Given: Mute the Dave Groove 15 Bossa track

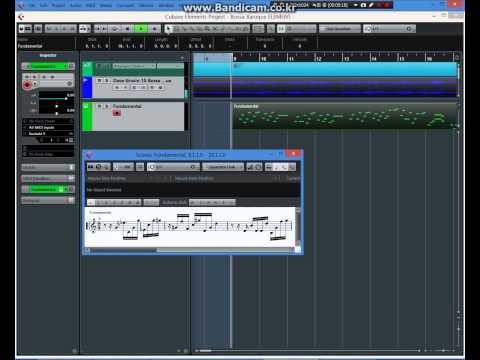Looking at the screenshot, I should point(99,80).
